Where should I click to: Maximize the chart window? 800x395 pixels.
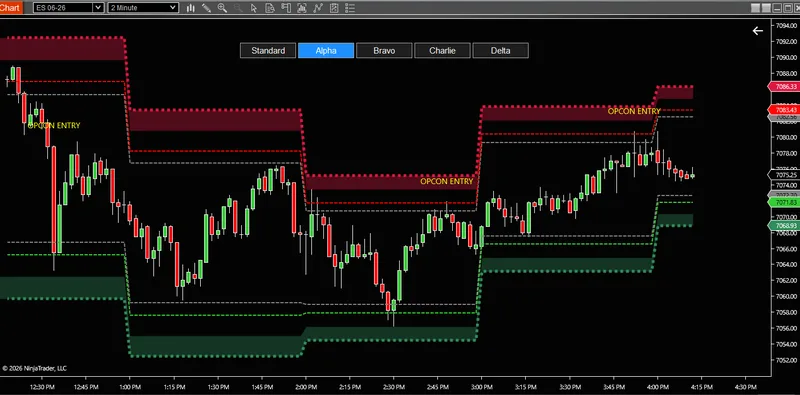click(788, 8)
